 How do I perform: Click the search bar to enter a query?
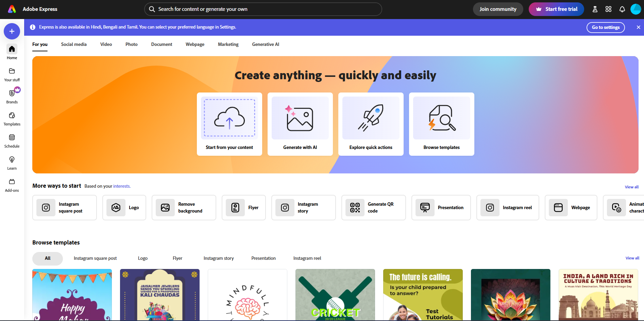pos(263,9)
